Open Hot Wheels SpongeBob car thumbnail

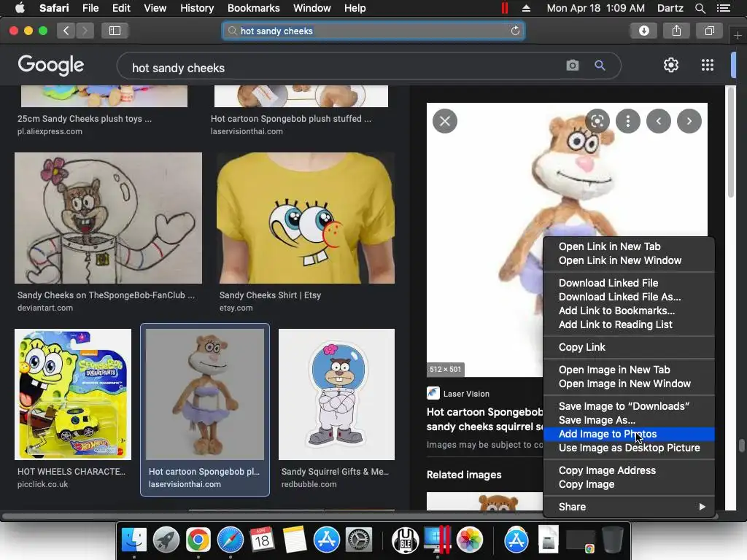[73, 394]
